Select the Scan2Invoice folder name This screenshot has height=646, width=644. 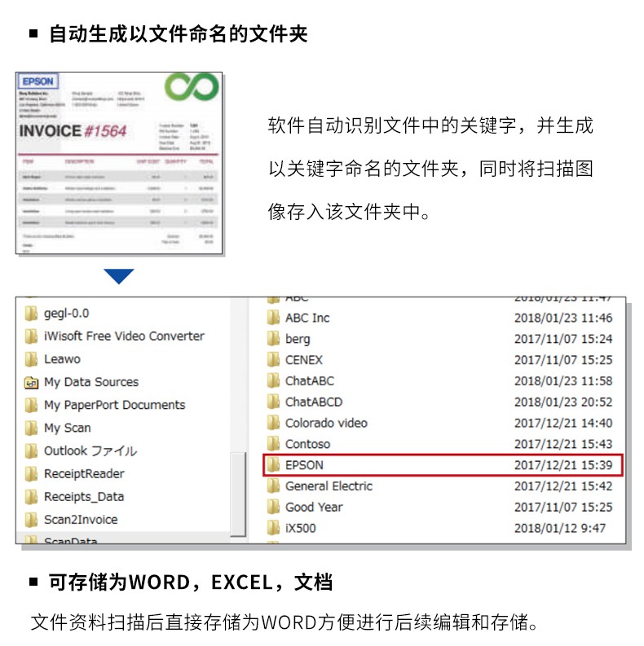[81, 520]
